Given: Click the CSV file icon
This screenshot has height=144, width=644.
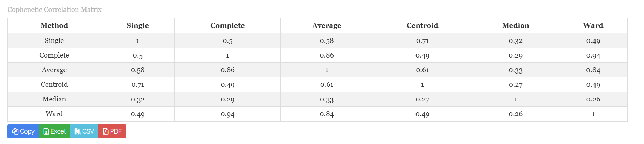Looking at the screenshot, I should 77,131.
